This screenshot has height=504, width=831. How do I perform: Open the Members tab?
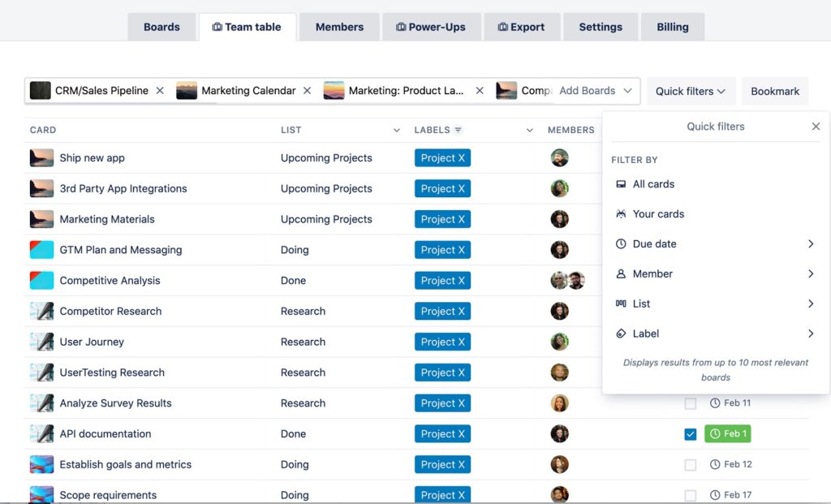tap(339, 26)
